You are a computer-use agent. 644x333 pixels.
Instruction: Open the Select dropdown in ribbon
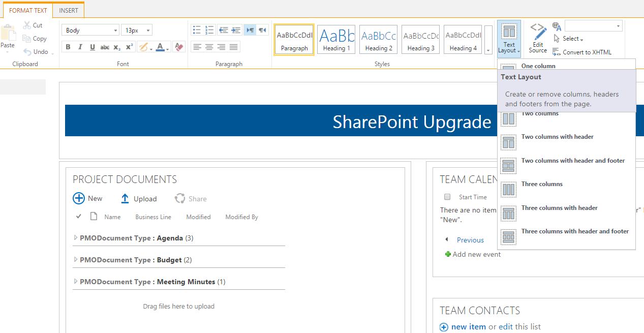point(568,39)
